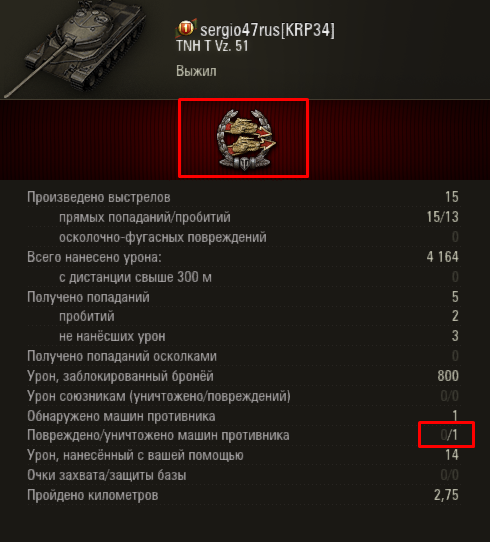This screenshot has height=542, width=490.
Task: Click the Получено попаданий row
Action: tap(243, 297)
